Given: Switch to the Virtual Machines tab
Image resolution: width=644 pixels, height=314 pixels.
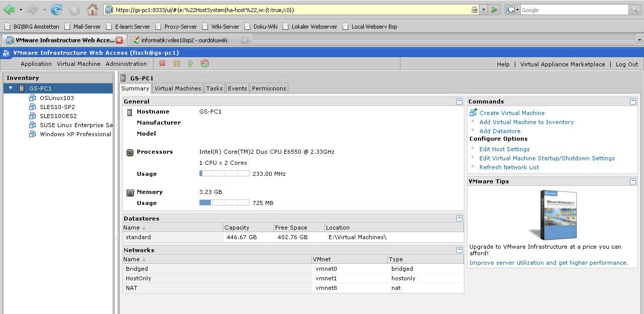Looking at the screenshot, I should click(x=178, y=88).
